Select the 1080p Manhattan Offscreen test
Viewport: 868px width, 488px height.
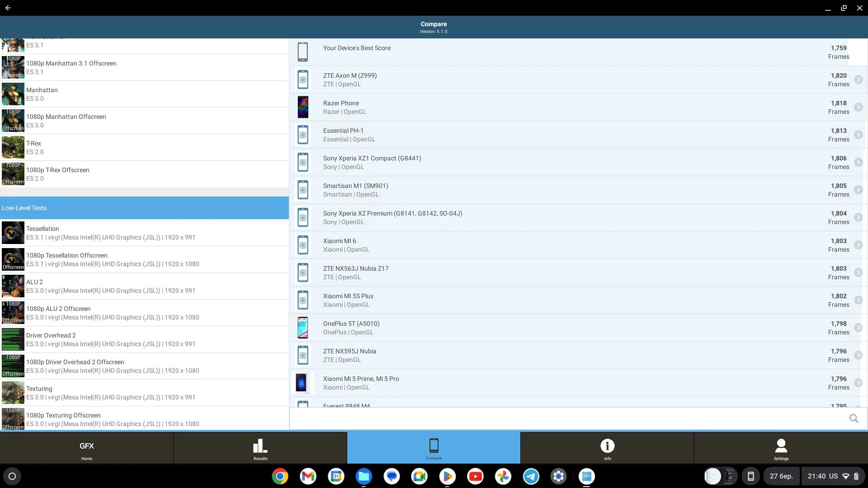tap(144, 121)
